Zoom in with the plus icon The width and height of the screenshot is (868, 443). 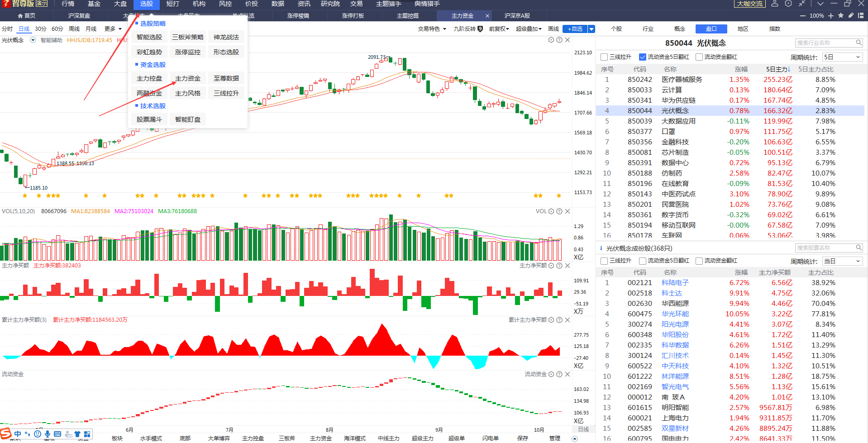point(831,16)
